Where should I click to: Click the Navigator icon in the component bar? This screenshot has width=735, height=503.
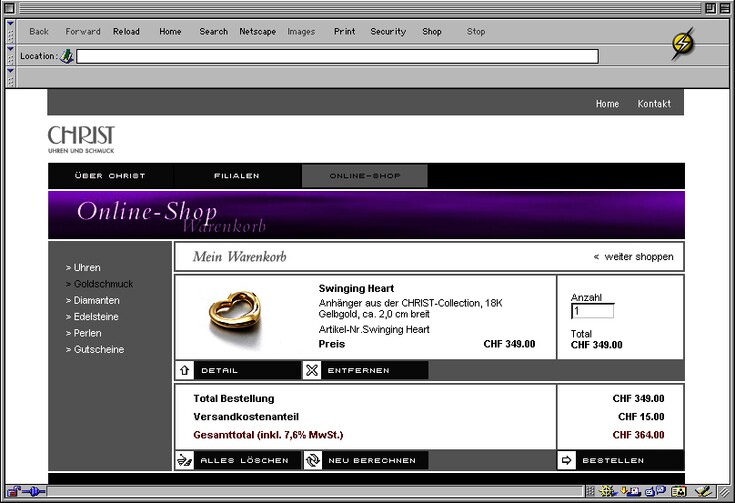(608, 491)
